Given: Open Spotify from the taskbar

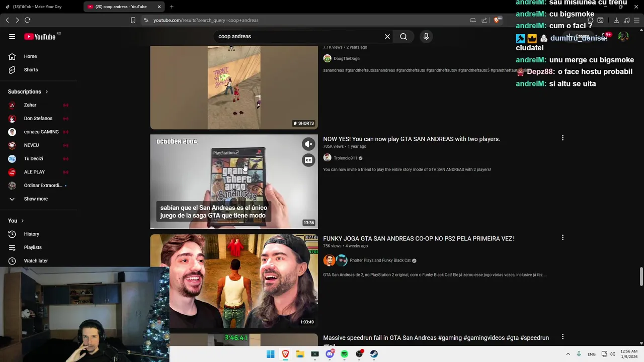Looking at the screenshot, I should [344, 354].
